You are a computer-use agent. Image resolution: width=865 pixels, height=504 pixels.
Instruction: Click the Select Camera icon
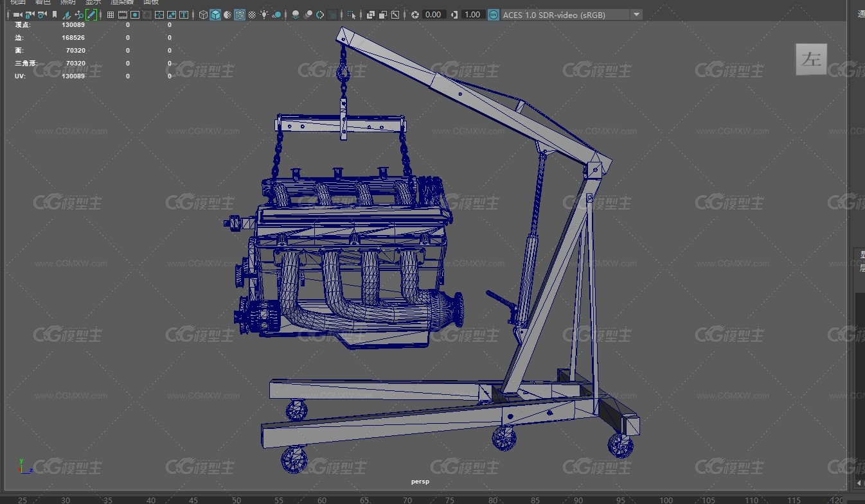[x=17, y=14]
